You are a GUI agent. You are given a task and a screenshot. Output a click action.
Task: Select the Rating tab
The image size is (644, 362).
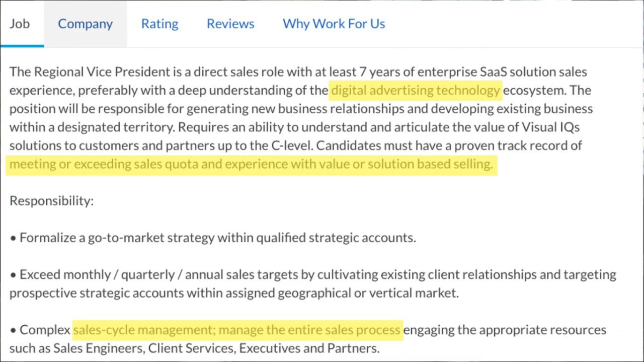point(159,24)
